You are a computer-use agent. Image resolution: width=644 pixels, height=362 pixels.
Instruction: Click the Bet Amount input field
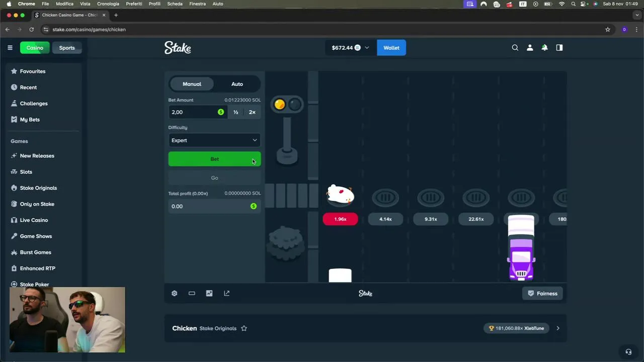[197, 112]
